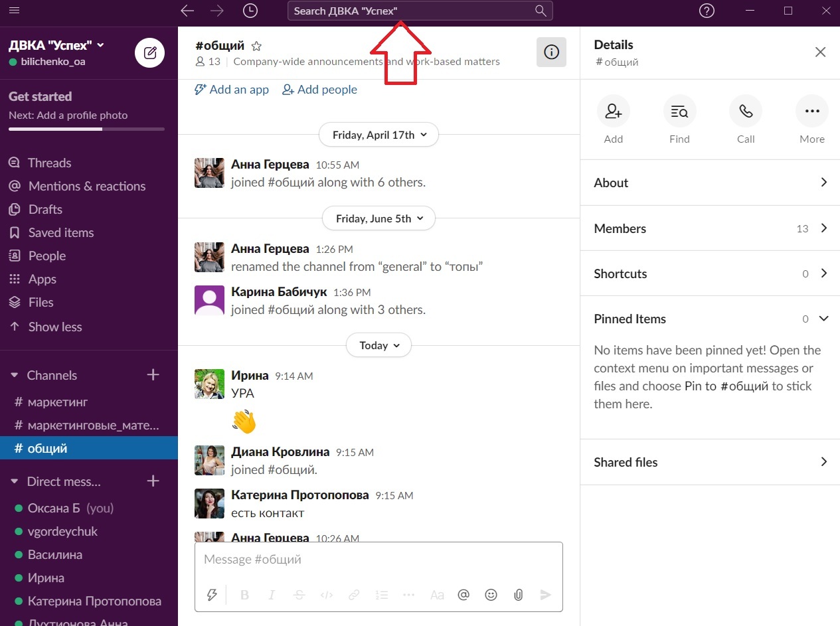Viewport: 840px width, 626px height.
Task: Click the Add people link in channel
Action: pyautogui.click(x=319, y=90)
